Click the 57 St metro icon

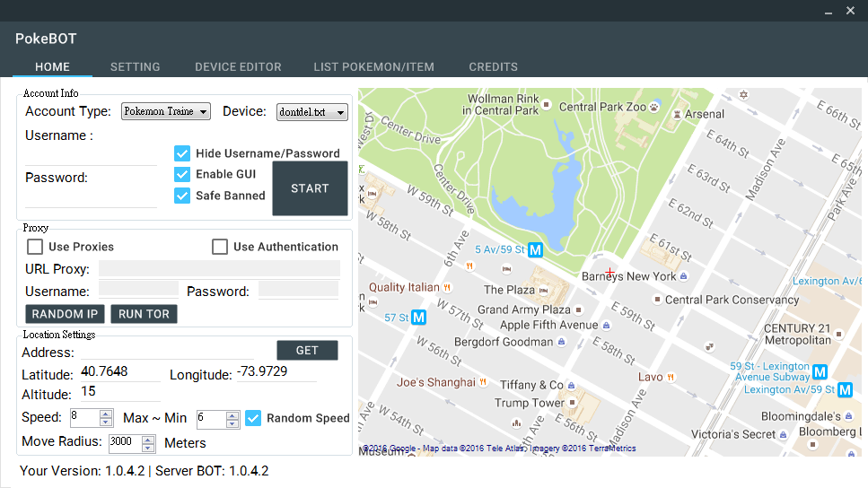click(x=418, y=318)
